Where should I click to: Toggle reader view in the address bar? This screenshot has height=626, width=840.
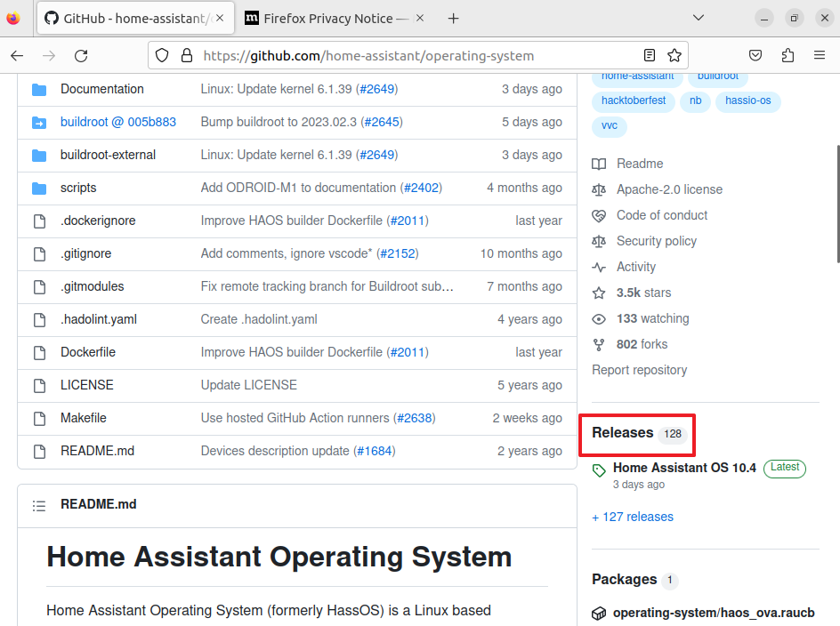pyautogui.click(x=650, y=55)
